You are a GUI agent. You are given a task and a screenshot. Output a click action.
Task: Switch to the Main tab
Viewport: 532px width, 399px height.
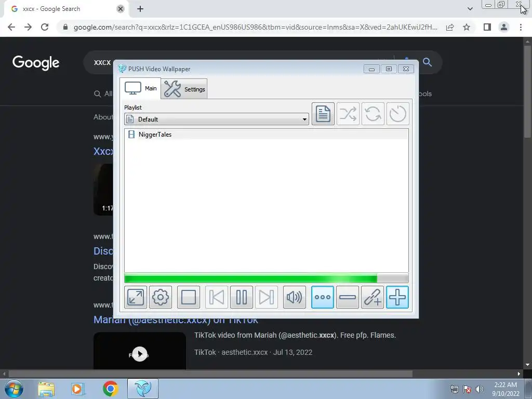click(x=140, y=88)
